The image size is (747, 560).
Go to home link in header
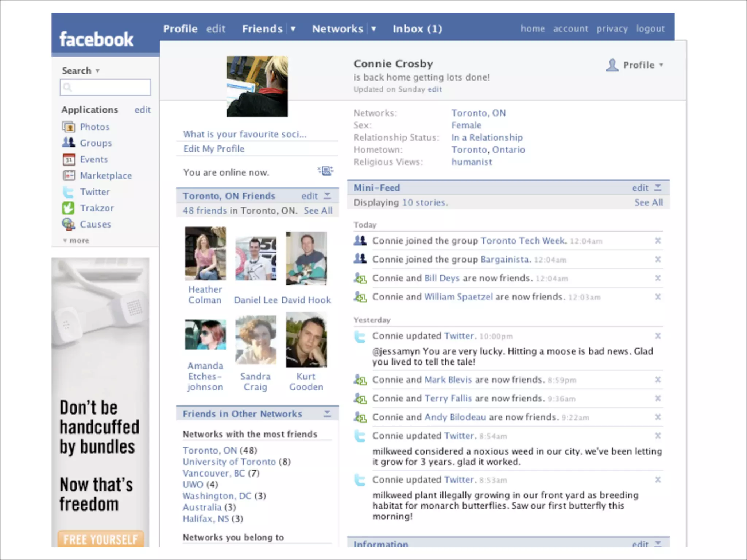(533, 28)
